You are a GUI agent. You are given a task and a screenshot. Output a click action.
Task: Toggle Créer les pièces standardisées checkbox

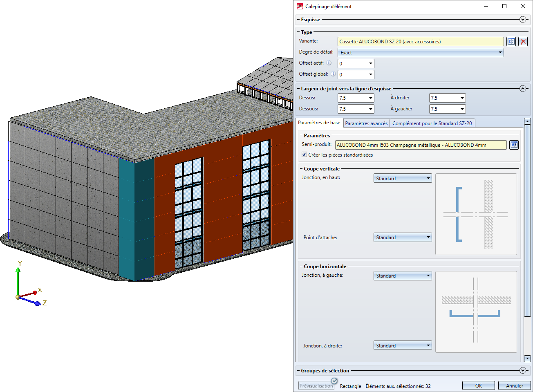click(x=304, y=155)
